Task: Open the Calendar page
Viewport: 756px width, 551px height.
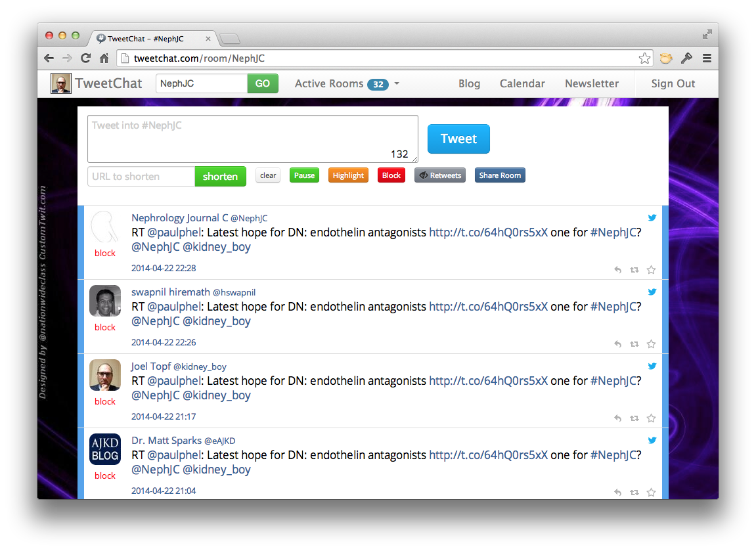Action: tap(522, 83)
